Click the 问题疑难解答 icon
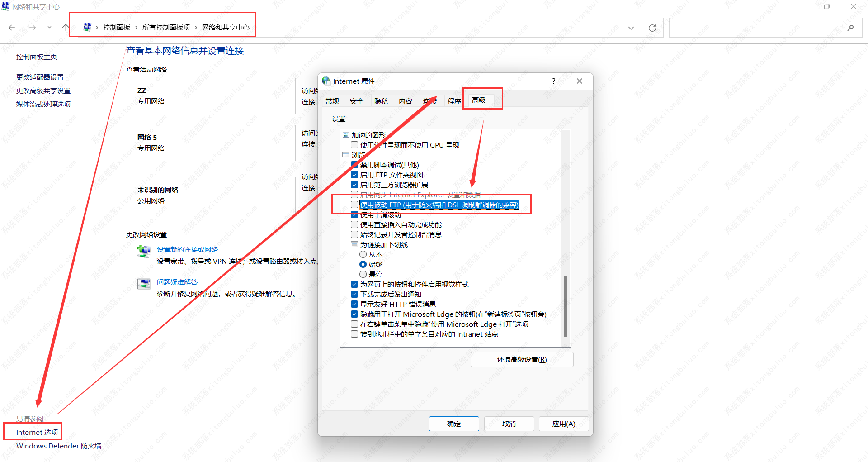Image resolution: width=868 pixels, height=462 pixels. pos(144,284)
